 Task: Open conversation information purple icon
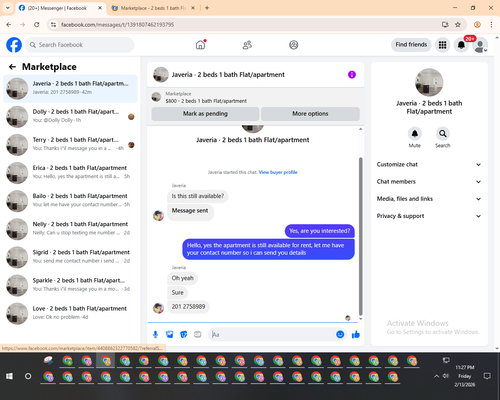[352, 75]
